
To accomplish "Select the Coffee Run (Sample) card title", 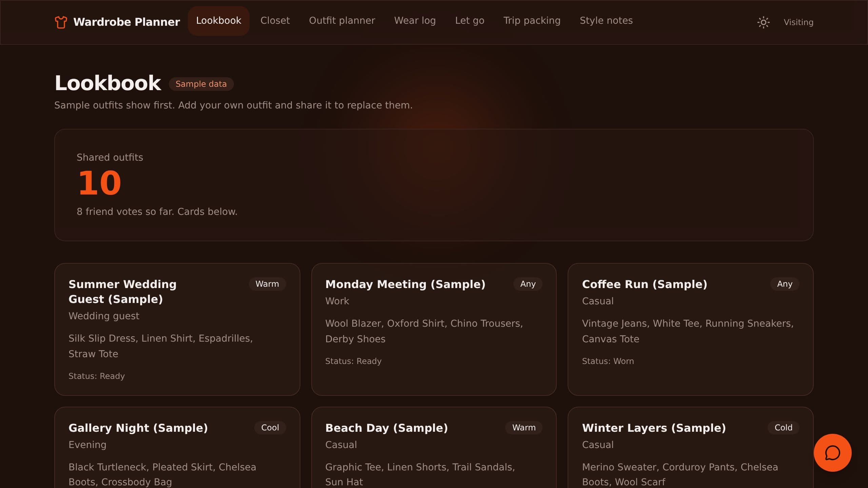I will click(645, 284).
